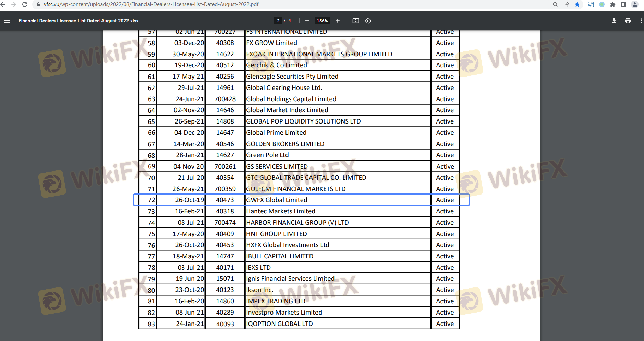Select Investpro Markets Limited
Screen dimensions: 644x341
284,313
